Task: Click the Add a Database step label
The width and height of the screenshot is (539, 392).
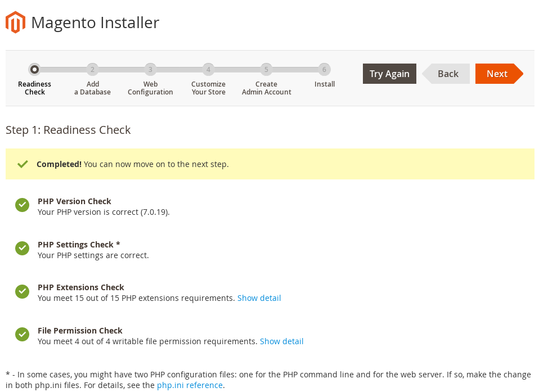Action: pos(92,88)
